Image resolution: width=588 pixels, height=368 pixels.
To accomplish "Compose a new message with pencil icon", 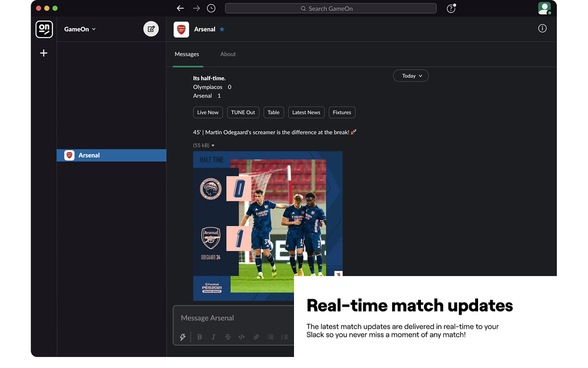I will tap(151, 29).
